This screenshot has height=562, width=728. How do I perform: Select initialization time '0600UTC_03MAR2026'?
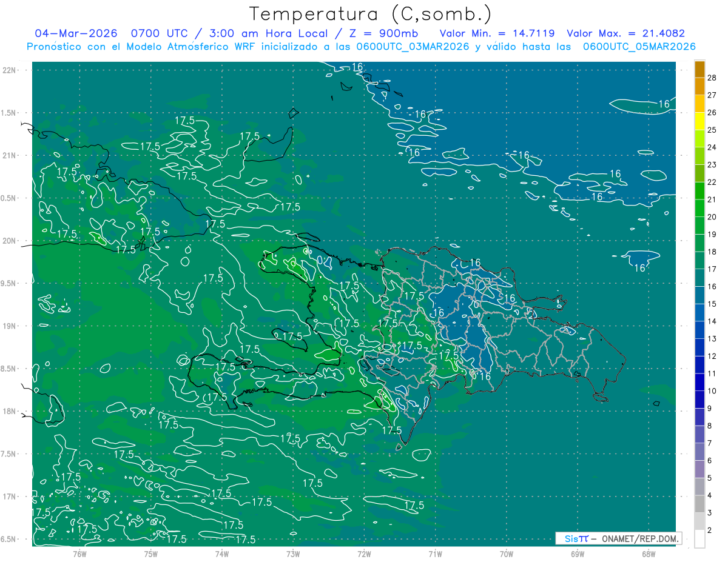tap(414, 47)
